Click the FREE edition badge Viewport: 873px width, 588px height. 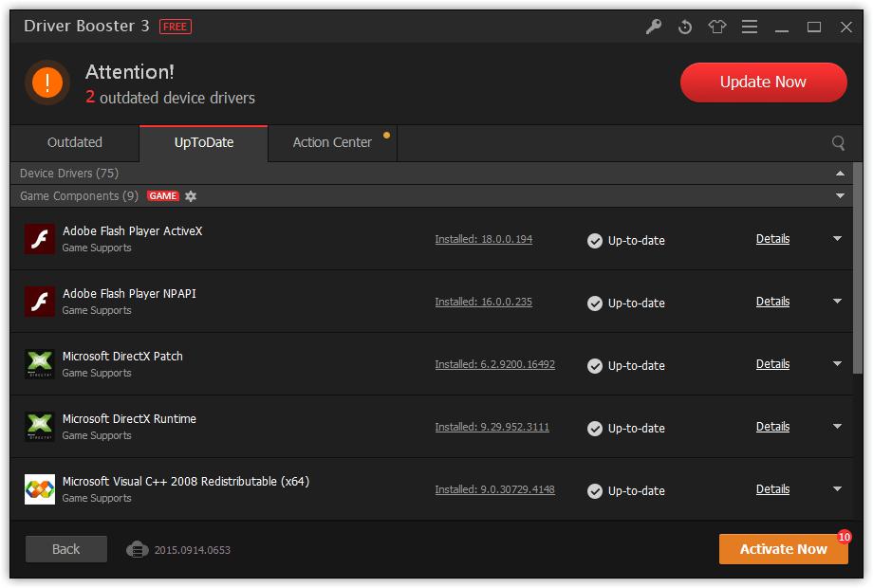176,27
